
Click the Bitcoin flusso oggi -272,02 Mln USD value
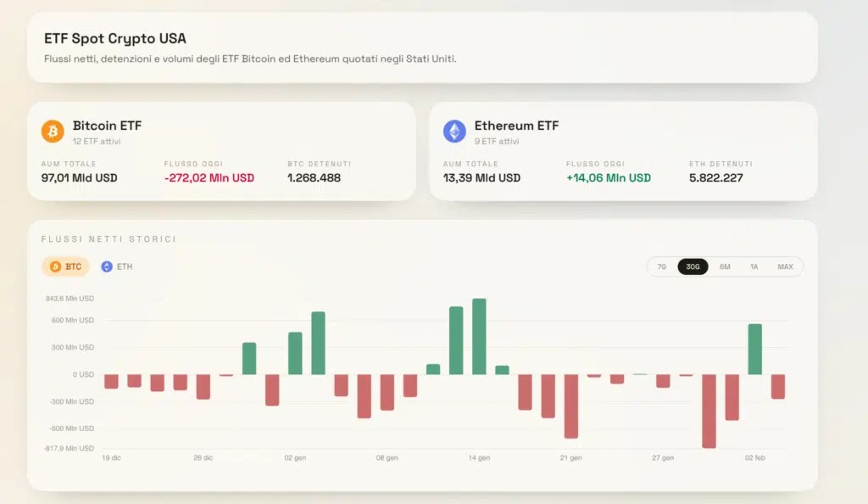(x=209, y=178)
